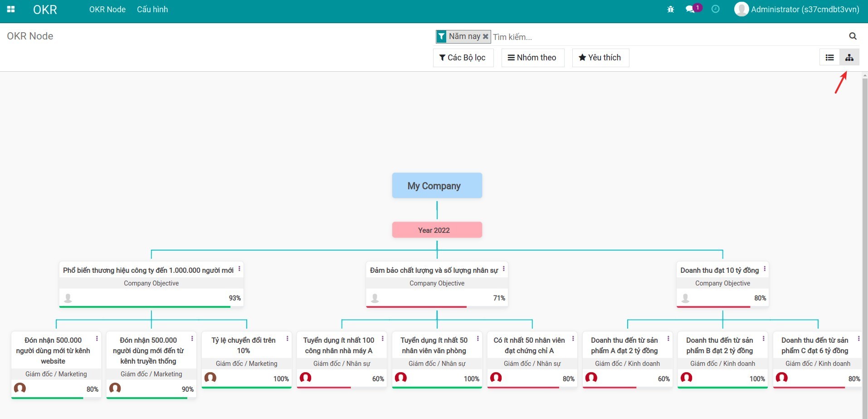Open the apps grid home menu

tap(11, 10)
